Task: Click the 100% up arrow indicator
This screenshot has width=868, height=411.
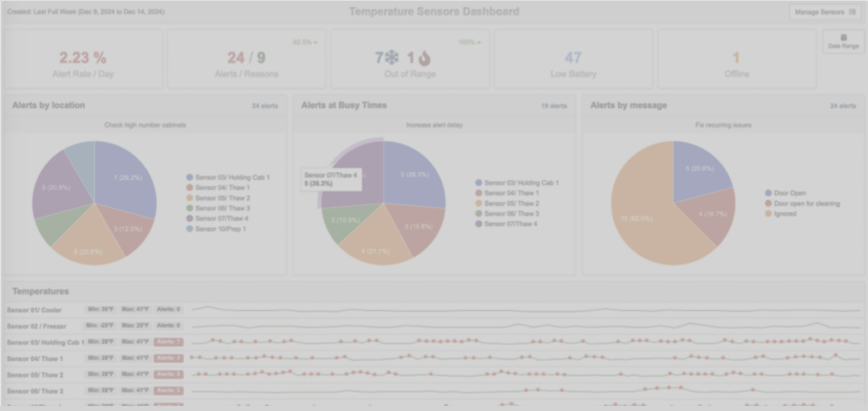Action: pyautogui.click(x=470, y=42)
